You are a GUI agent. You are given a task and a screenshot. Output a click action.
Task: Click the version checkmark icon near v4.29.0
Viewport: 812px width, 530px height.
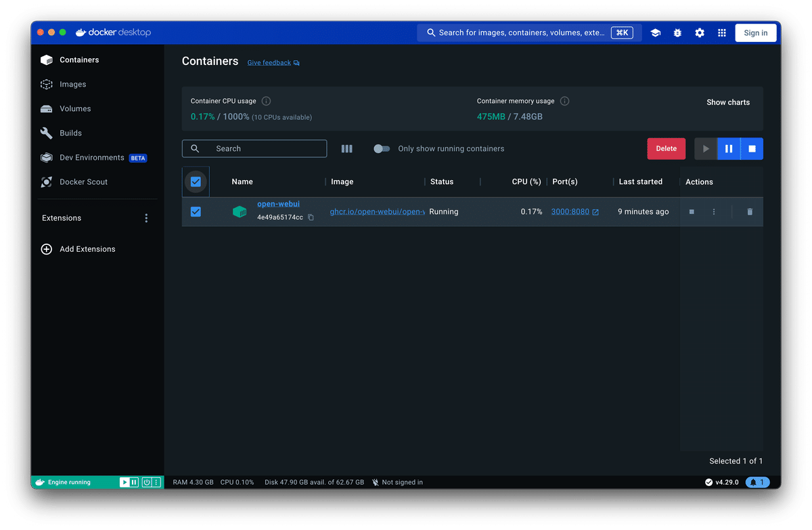[x=708, y=482]
